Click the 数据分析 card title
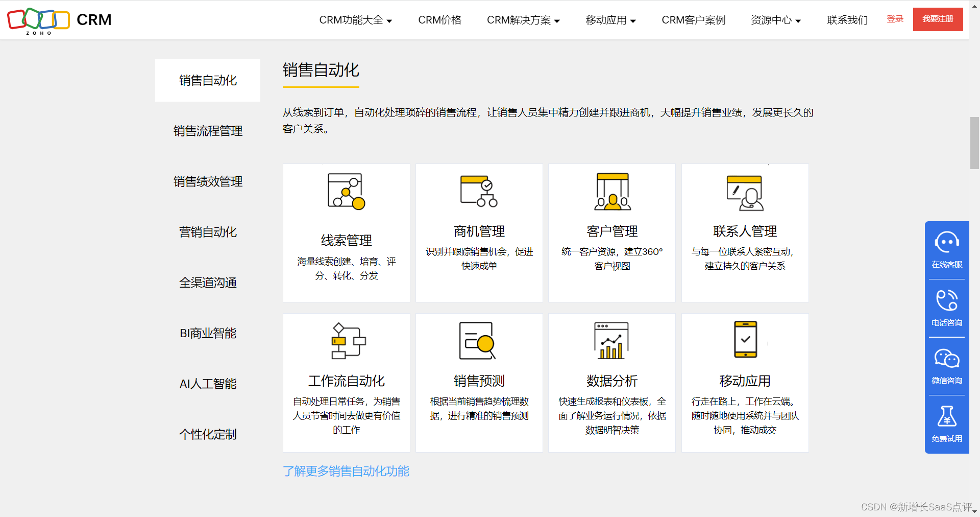Image resolution: width=980 pixels, height=517 pixels. click(612, 381)
